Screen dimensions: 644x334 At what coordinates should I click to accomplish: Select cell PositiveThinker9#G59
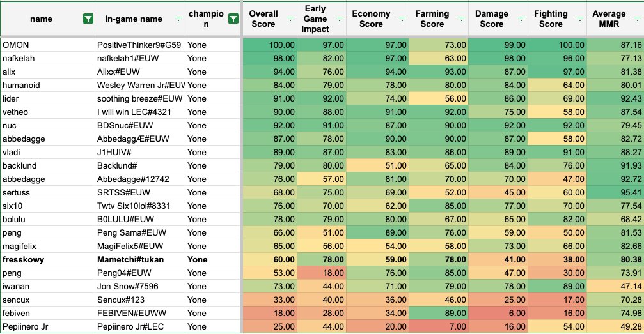tap(140, 45)
